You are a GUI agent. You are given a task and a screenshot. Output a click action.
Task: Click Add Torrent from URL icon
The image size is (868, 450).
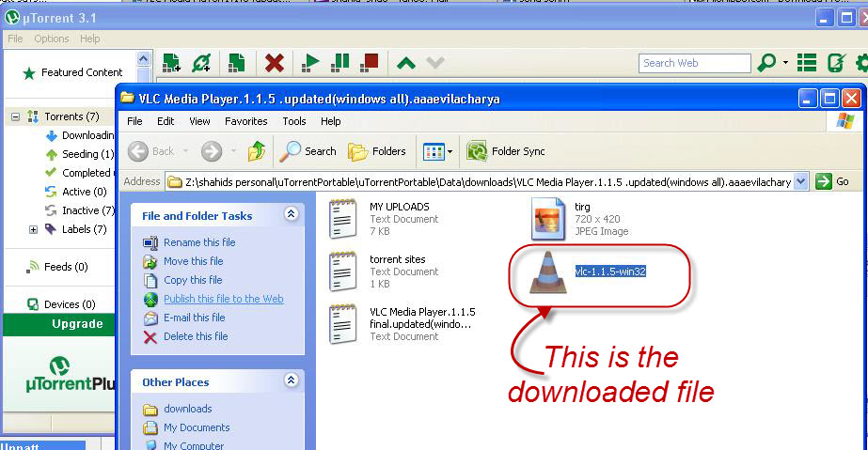[x=201, y=62]
